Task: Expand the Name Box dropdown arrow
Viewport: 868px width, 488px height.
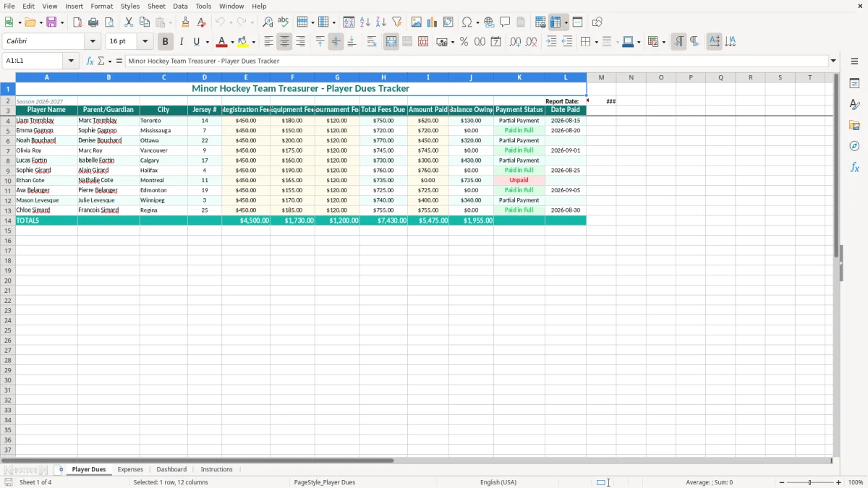Action: [x=71, y=61]
